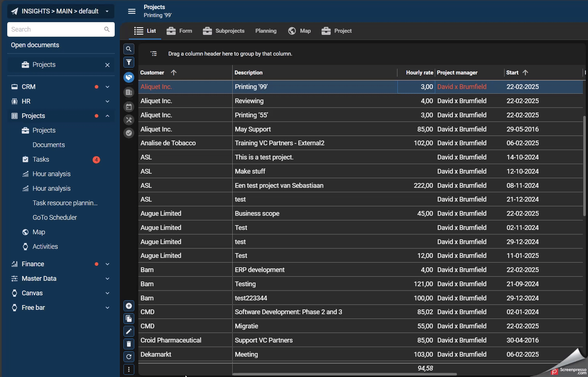Open the wrench and screwdriver tools icon
Viewport: 588px width, 377px height.
pos(129,120)
